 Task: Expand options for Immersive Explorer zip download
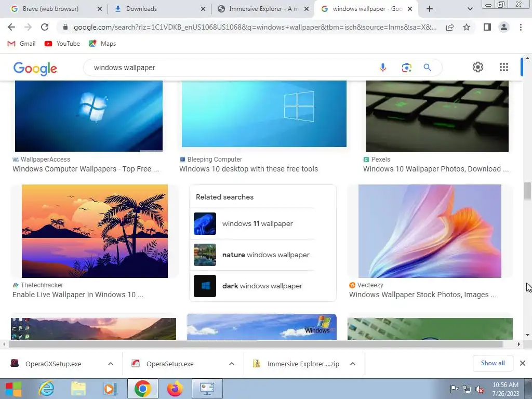353,364
